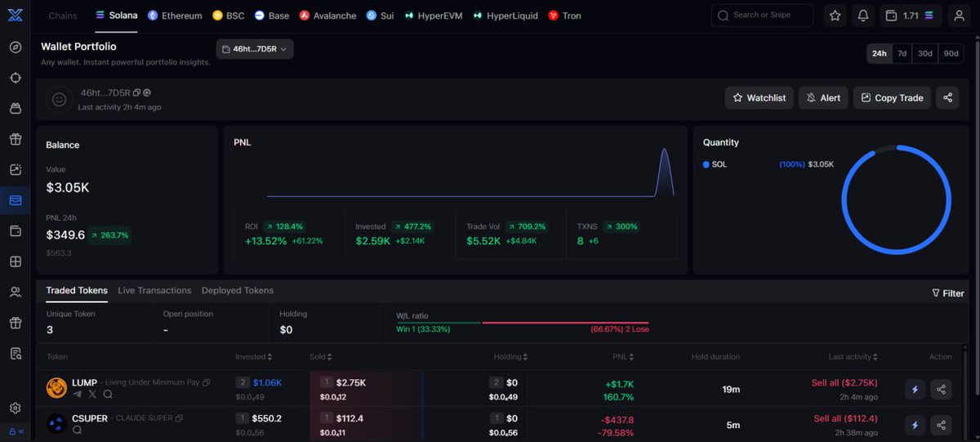Click the PNL chart spike
980x442 pixels.
tap(665, 172)
